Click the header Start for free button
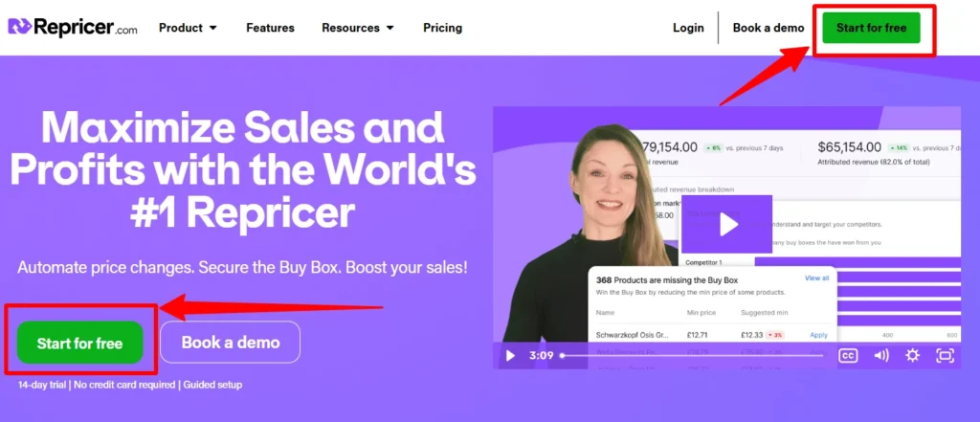 871,28
